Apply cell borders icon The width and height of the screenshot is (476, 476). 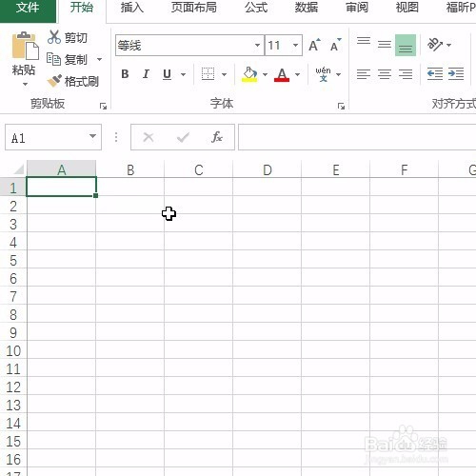point(208,74)
